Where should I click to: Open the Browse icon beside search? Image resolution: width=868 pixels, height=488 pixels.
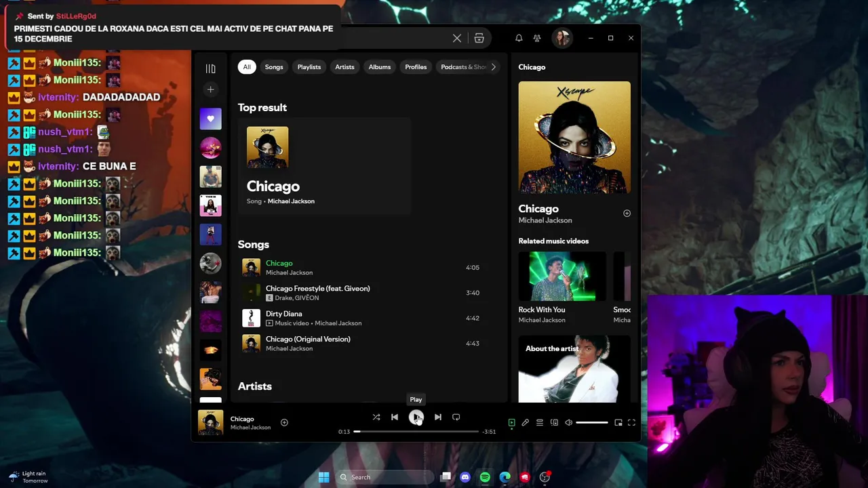click(x=479, y=38)
